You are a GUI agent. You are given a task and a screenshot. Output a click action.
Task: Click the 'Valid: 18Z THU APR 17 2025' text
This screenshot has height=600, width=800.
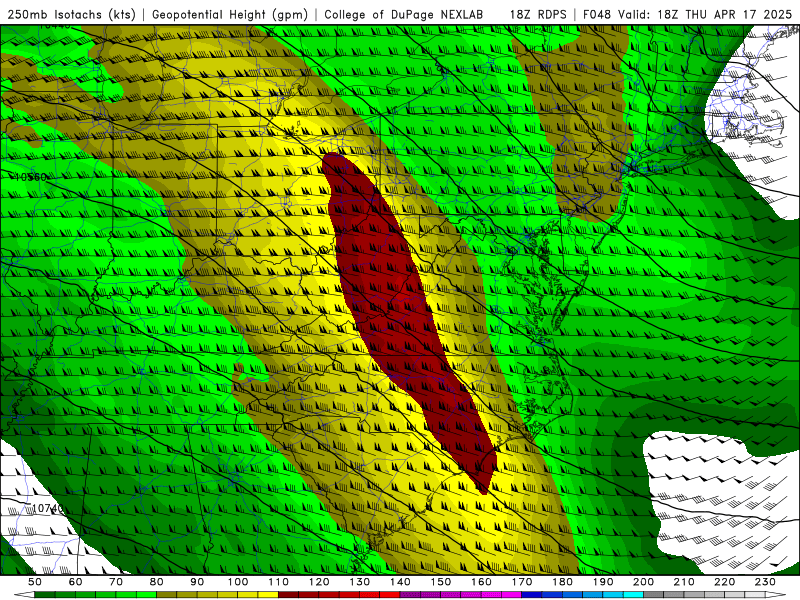pos(705,14)
